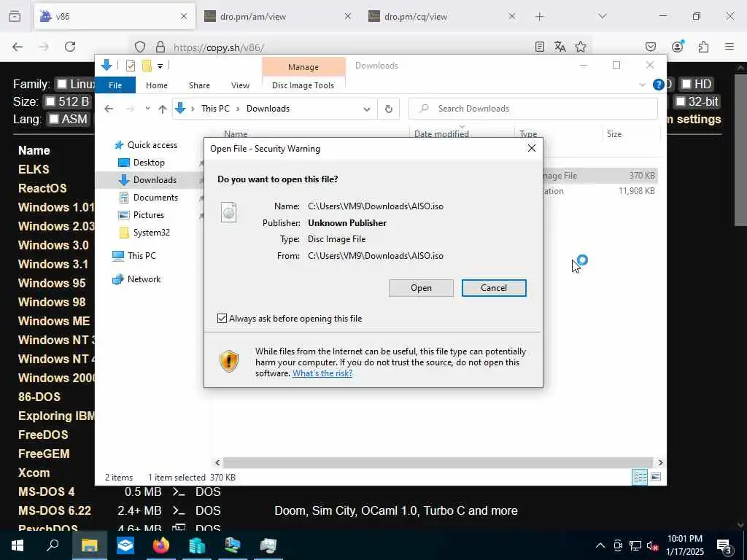747x560 pixels.
Task: Toggle Firefox reader view icon
Action: coord(539,47)
